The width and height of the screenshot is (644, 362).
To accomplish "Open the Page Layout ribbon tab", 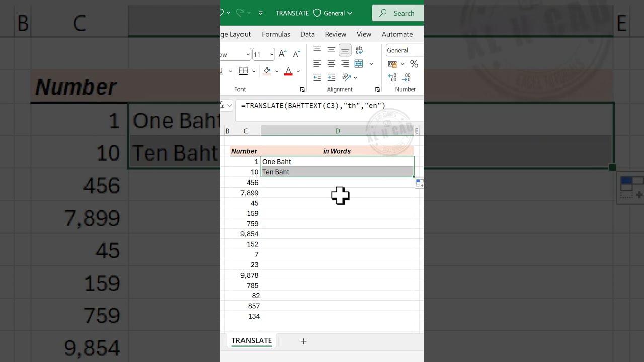I will (235, 34).
